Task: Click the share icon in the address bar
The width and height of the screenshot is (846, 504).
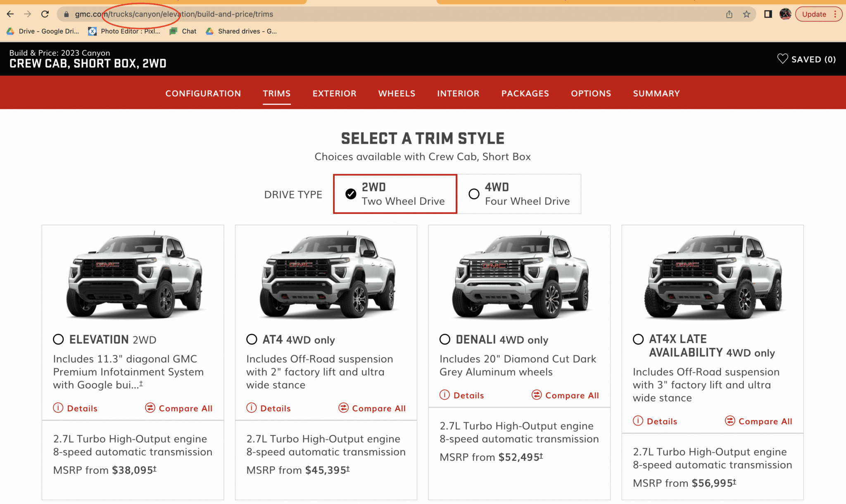Action: pos(729,14)
